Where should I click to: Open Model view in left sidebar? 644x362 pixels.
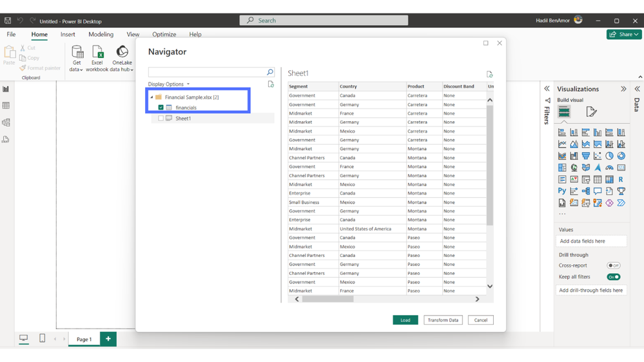click(x=6, y=122)
